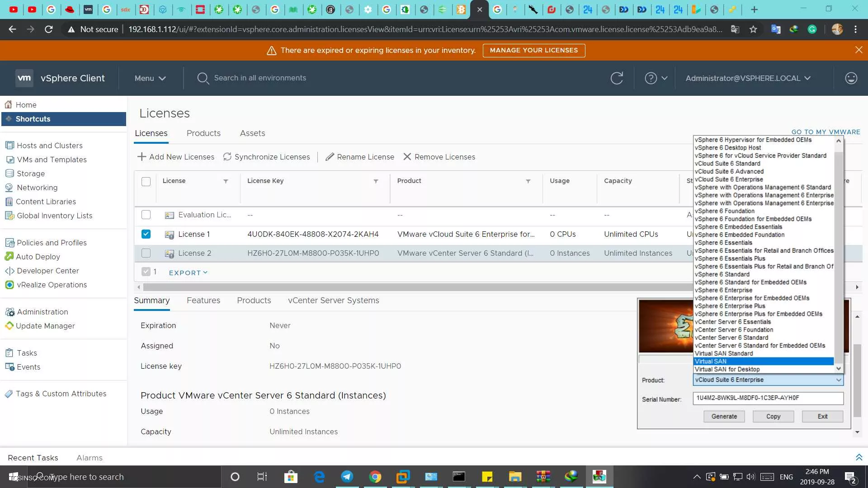Click the Exit button in keygen

[822, 417]
